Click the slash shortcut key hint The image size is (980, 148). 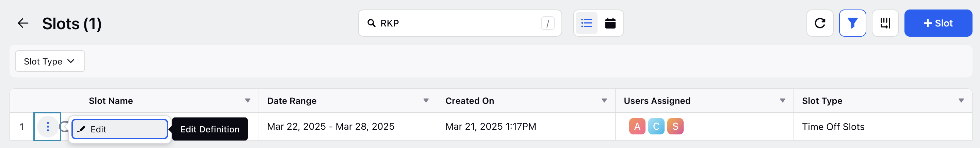548,23
